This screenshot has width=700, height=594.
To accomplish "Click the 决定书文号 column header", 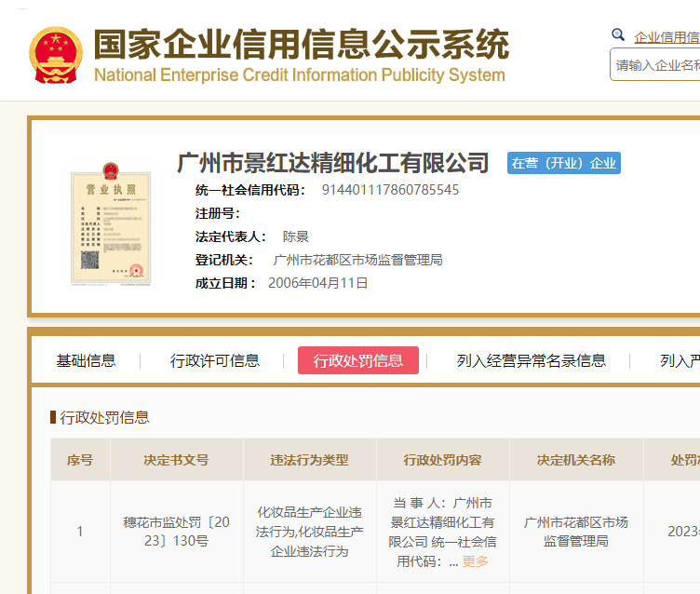I will pos(176,460).
